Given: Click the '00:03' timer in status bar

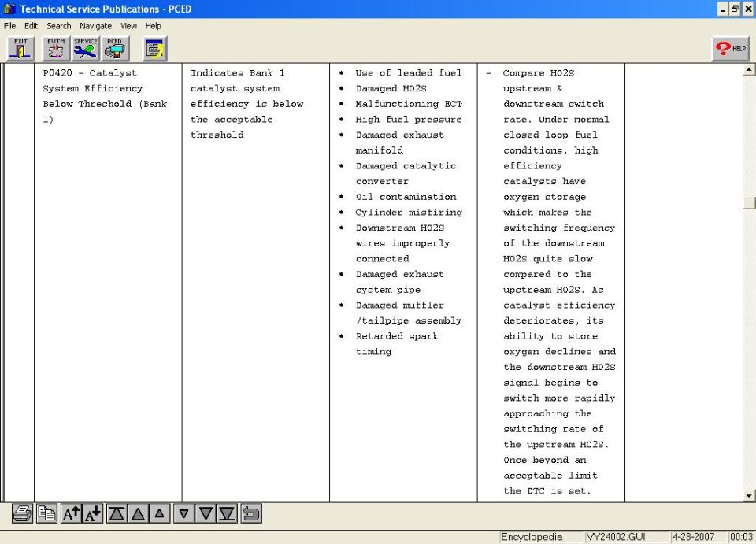Looking at the screenshot, I should [x=741, y=537].
